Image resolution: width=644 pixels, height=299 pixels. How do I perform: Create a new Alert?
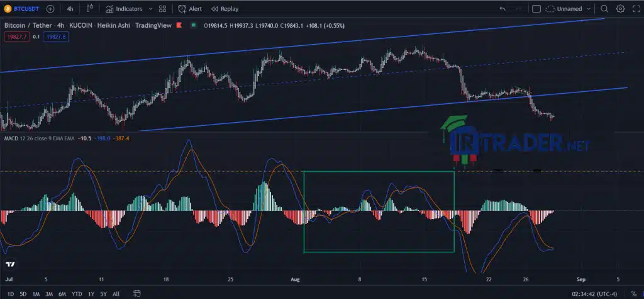190,9
